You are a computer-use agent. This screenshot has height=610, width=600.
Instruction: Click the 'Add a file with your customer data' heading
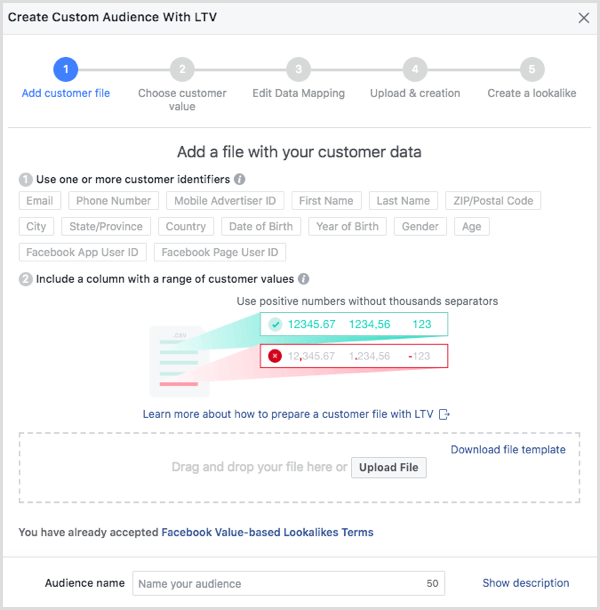coord(299,152)
